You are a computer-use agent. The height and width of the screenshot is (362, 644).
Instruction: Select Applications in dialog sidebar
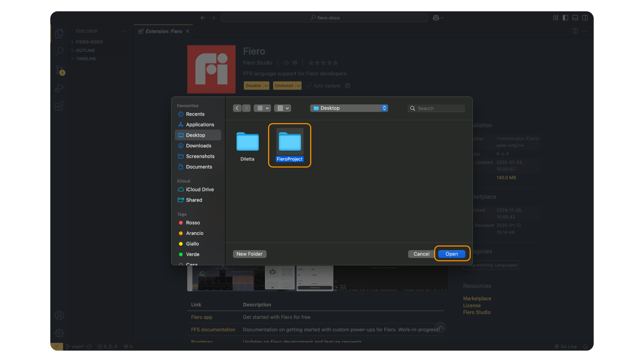point(198,125)
